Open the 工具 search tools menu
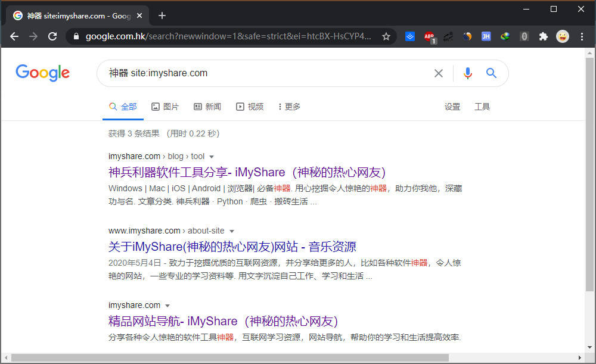Screen dimensions: 596x364 (x=482, y=107)
